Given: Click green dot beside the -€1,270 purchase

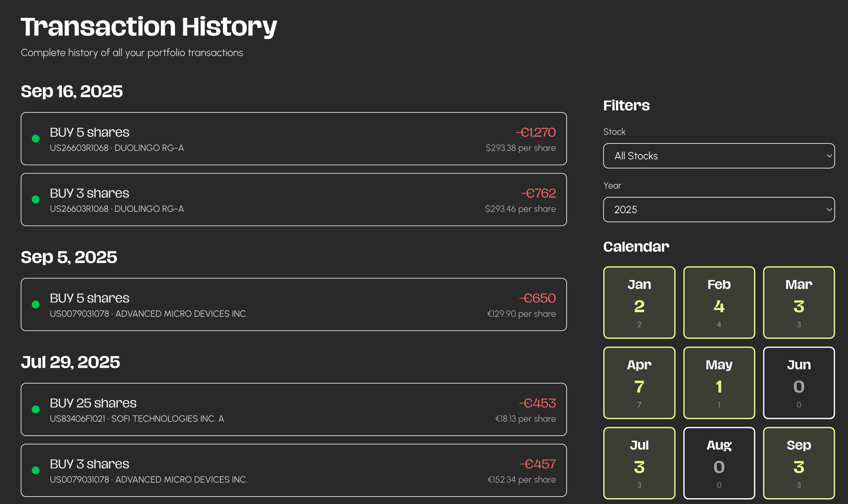Looking at the screenshot, I should tap(36, 139).
